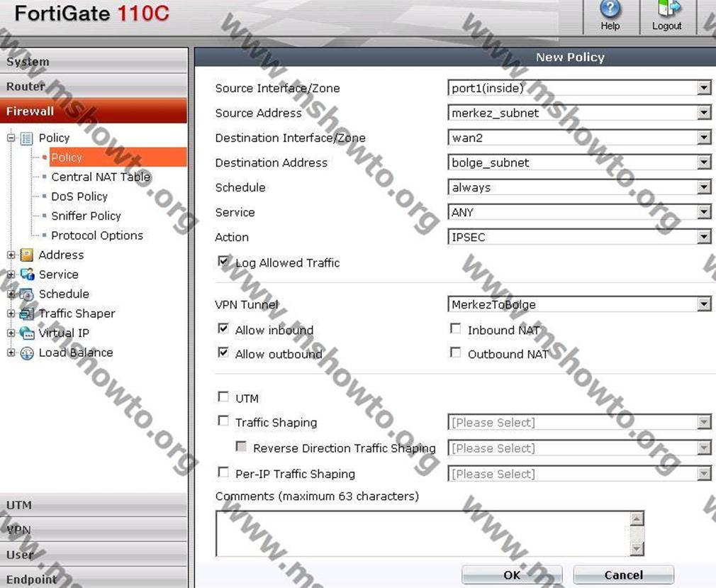716x588 pixels.
Task: Open the Destination Address dropdown
Action: click(x=579, y=162)
